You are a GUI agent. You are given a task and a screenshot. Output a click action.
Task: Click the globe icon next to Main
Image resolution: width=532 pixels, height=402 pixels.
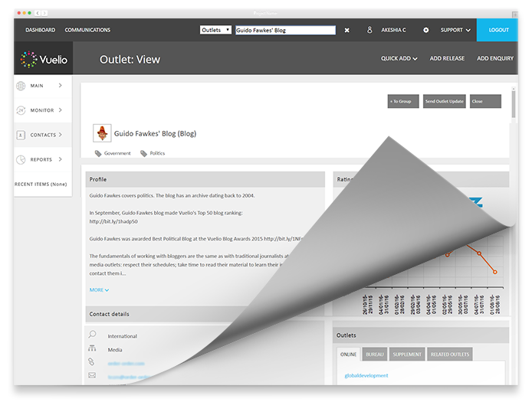tap(21, 86)
